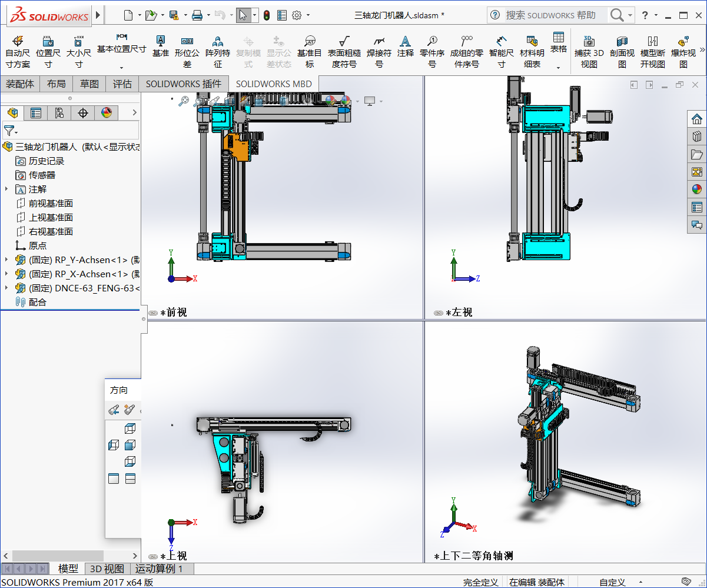Switch to the 评估 evaluate tab
Screen dimensions: 707x588
click(x=122, y=84)
